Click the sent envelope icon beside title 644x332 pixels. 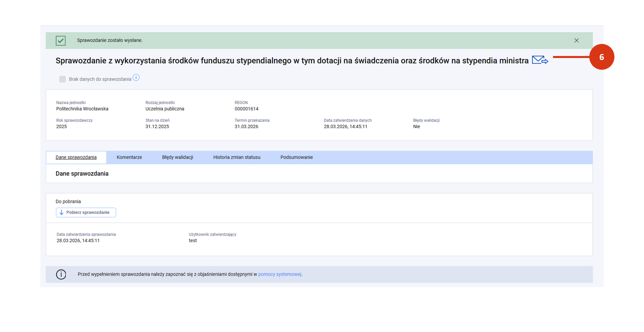[540, 60]
